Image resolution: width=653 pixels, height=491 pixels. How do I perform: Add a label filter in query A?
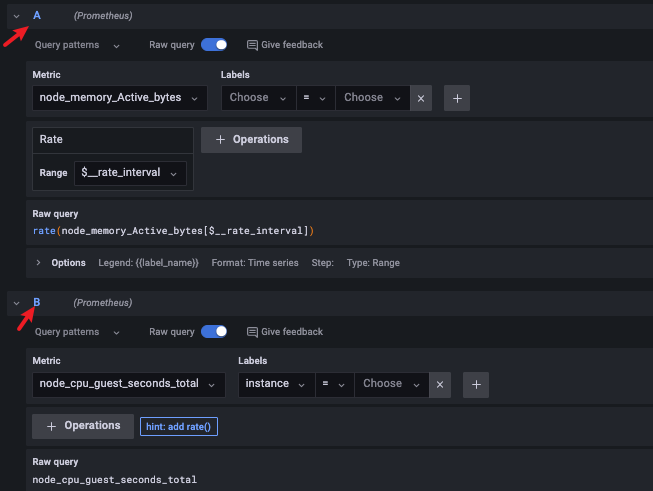[x=457, y=98]
